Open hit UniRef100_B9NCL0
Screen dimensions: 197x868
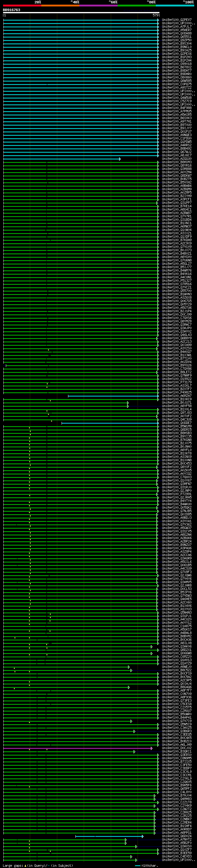tap(177, 47)
